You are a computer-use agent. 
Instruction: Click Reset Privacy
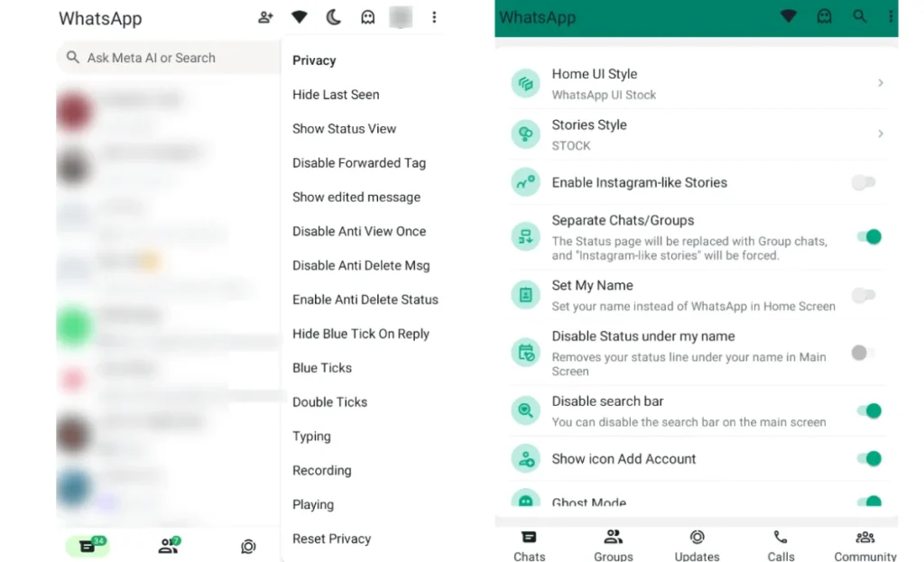click(x=332, y=539)
